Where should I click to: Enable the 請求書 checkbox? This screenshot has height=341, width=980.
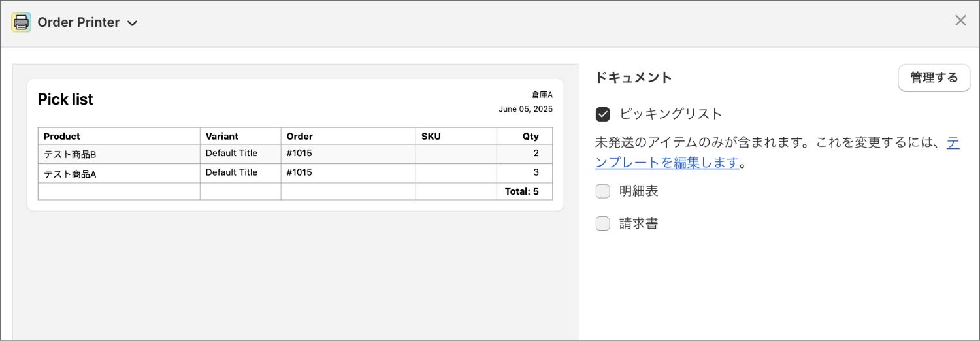[x=603, y=223]
